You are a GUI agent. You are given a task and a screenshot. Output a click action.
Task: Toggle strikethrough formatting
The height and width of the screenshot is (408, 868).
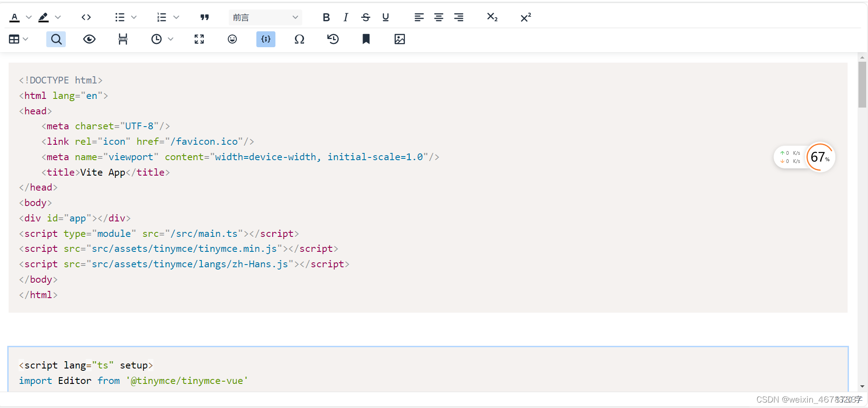[366, 17]
